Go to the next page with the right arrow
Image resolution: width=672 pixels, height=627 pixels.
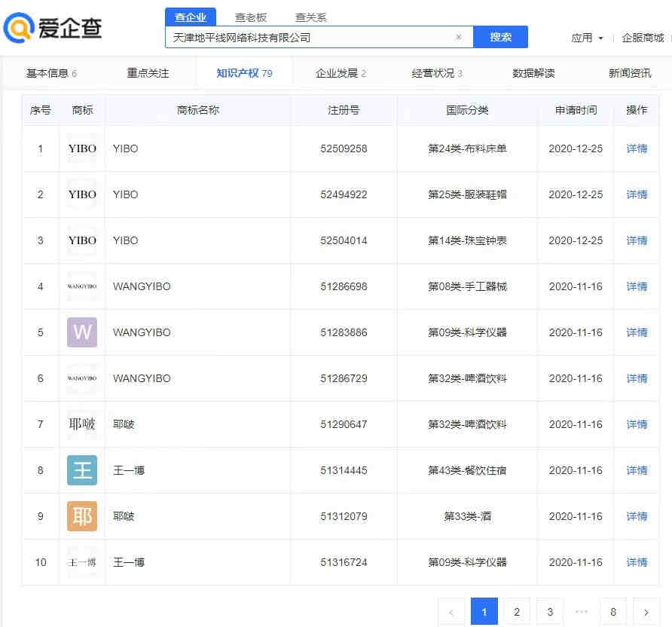(x=646, y=612)
